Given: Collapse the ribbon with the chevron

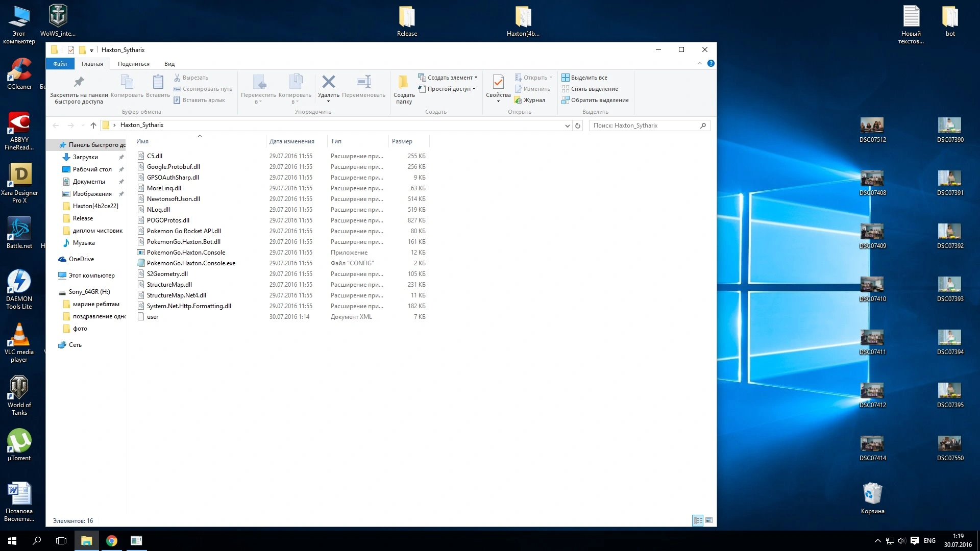Looking at the screenshot, I should tap(699, 63).
